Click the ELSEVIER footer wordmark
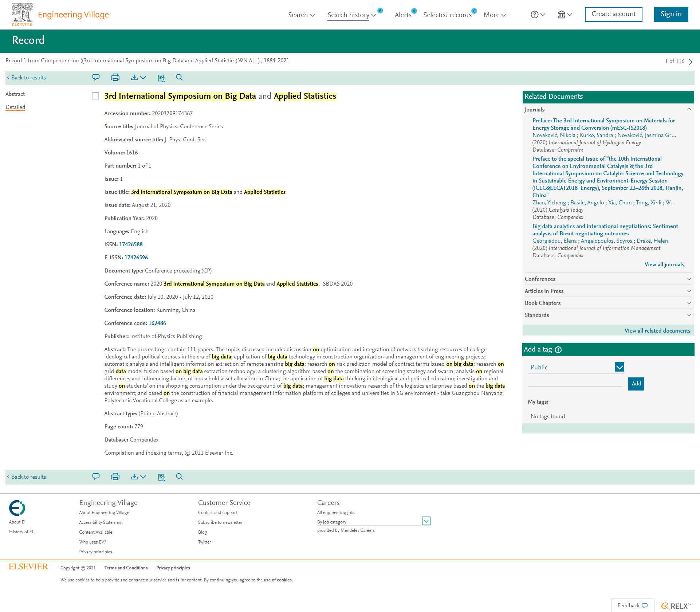Screen dimensions: 700x612 click(28, 567)
